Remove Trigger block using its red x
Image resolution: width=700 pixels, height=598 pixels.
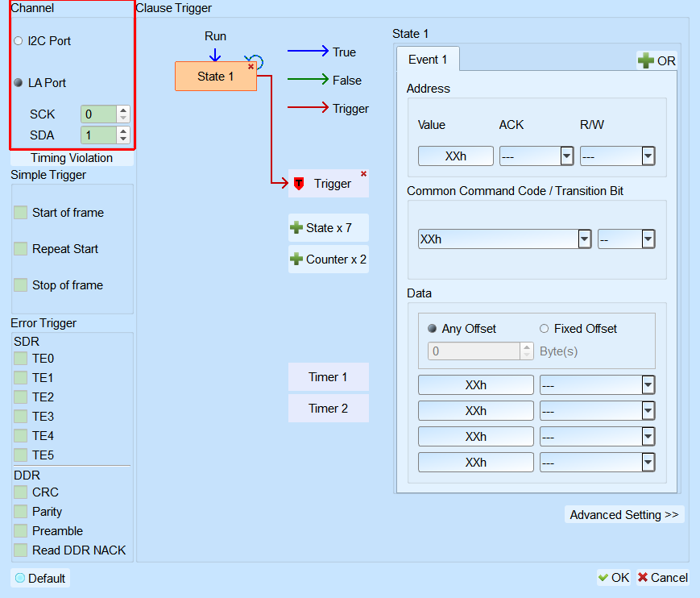tap(364, 174)
